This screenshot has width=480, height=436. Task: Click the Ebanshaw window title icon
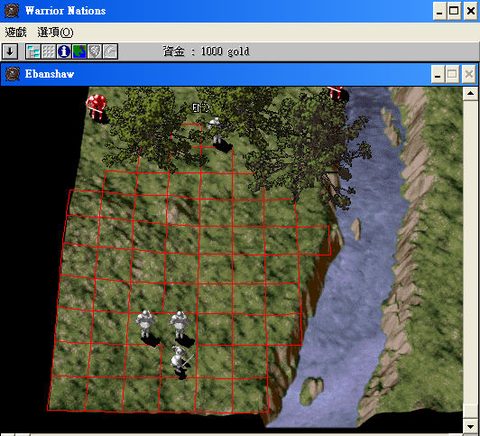click(x=12, y=74)
